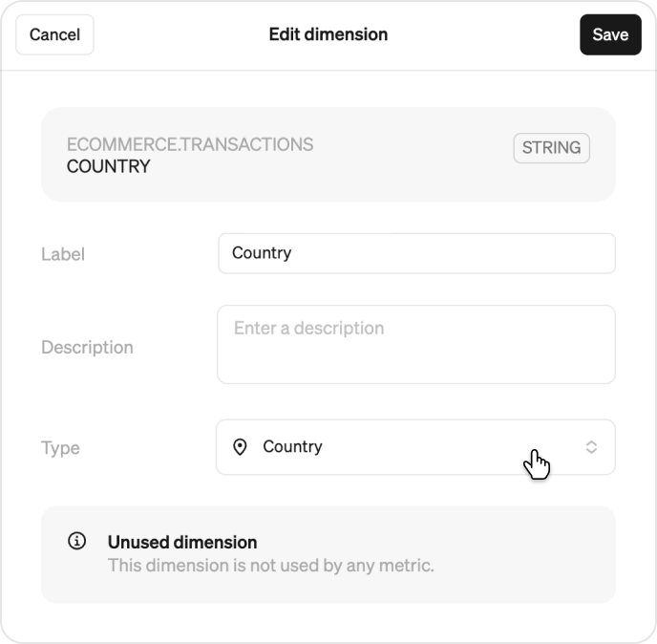Select the Country text inside Type selector
This screenshot has height=644, width=657.
tap(292, 447)
